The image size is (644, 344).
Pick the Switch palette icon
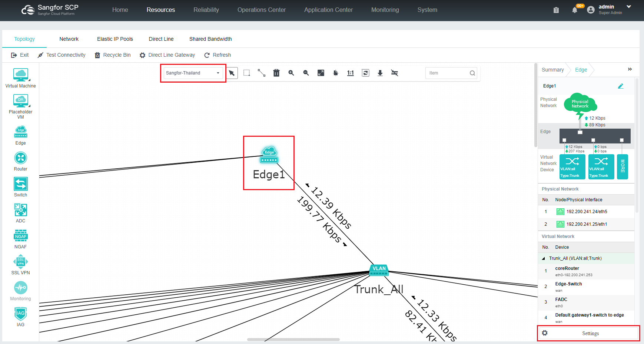pyautogui.click(x=21, y=184)
